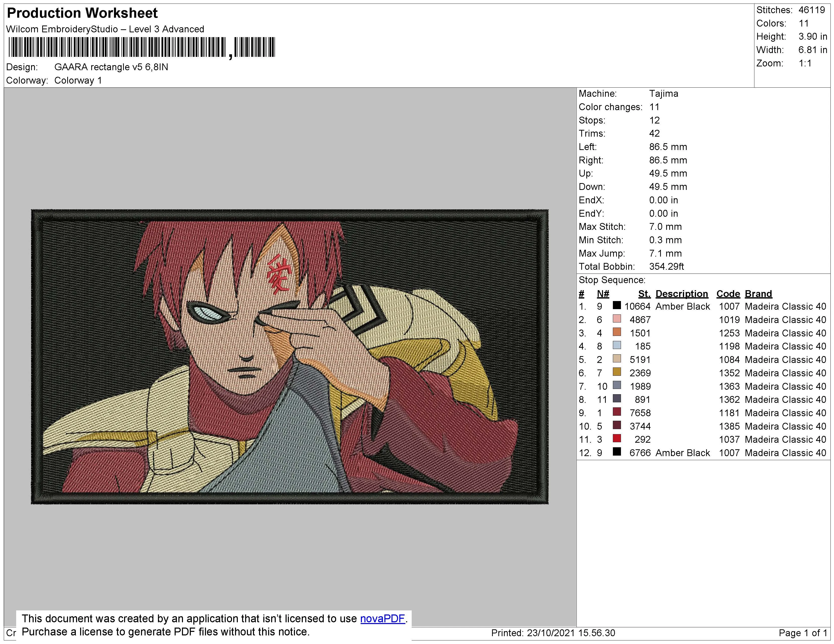This screenshot has height=644, width=834.
Task: Click the Max Stitch value '7.0 mm'
Action: (x=665, y=227)
